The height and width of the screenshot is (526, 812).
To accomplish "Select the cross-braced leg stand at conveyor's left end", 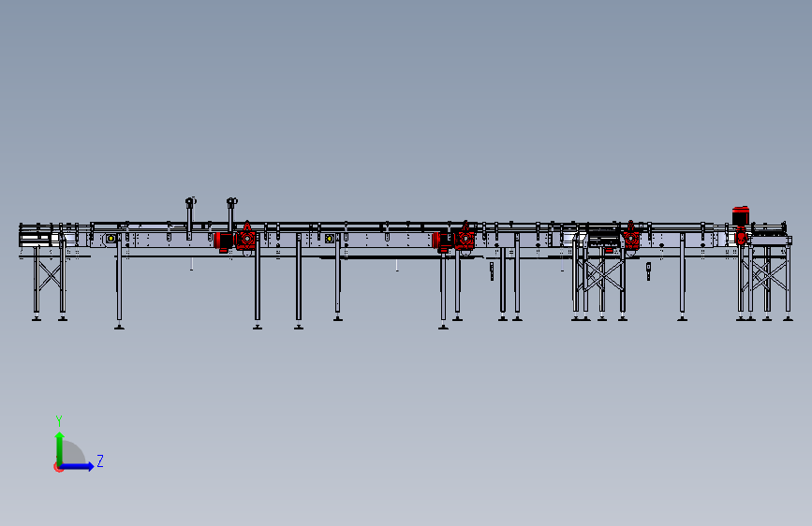I will (x=50, y=283).
